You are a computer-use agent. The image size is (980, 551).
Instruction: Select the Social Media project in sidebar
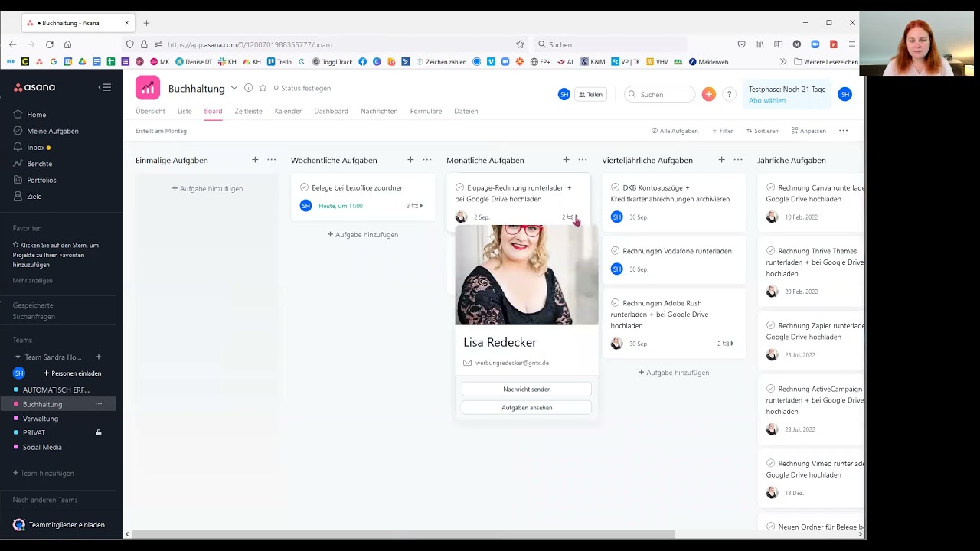pyautogui.click(x=42, y=447)
